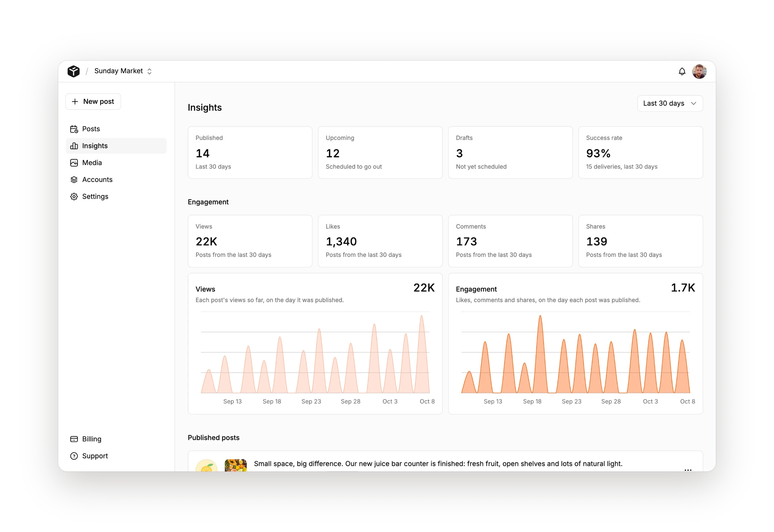This screenshot has height=532, width=774.
Task: Click the lemon account avatar on post
Action: 206,465
